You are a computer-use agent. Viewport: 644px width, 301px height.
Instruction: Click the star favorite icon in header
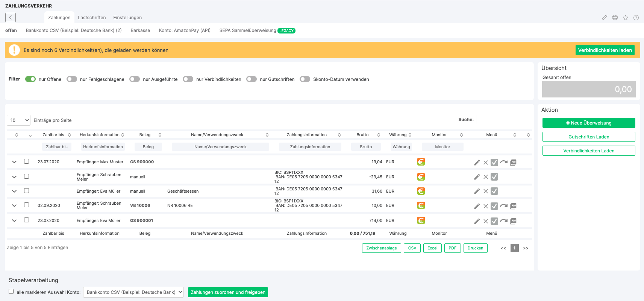626,18
